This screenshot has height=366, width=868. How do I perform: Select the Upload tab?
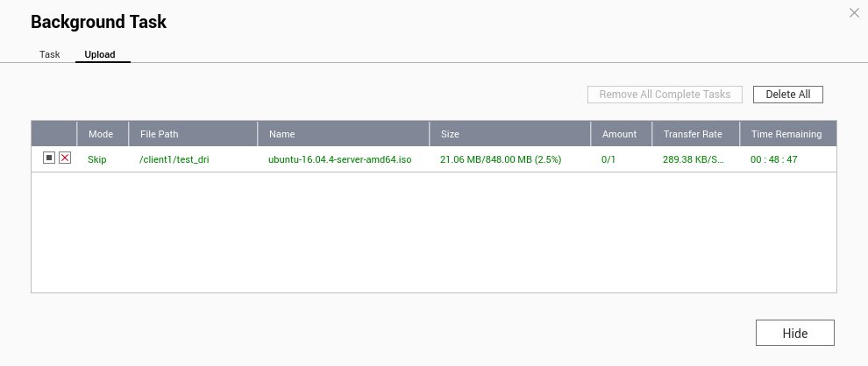tap(100, 54)
